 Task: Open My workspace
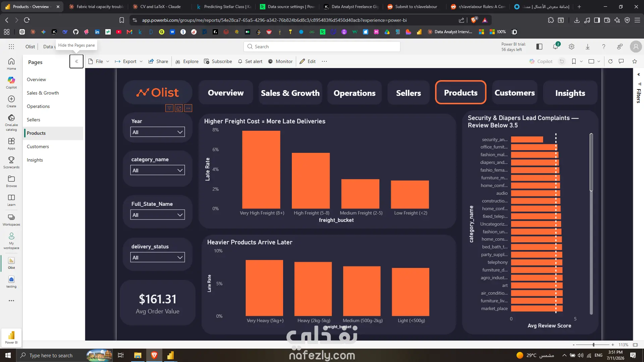[11, 241]
